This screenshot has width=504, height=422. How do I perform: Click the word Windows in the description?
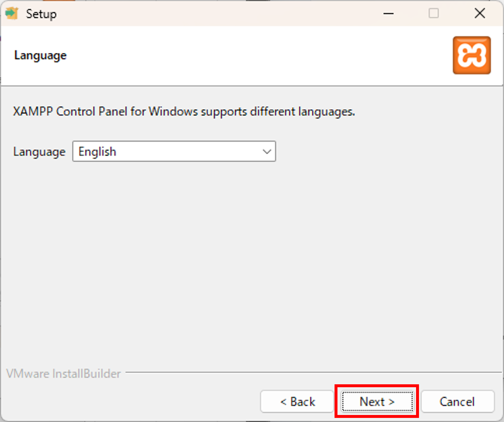coord(173,112)
